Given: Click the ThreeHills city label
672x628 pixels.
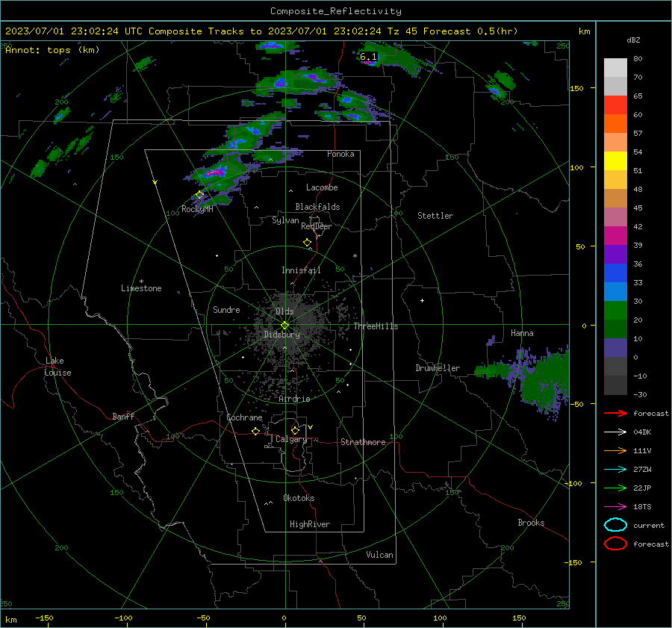Looking at the screenshot, I should pyautogui.click(x=376, y=326).
